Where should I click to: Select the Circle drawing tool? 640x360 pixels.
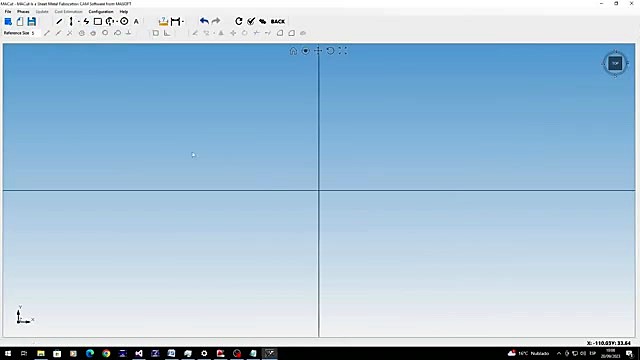click(124, 21)
